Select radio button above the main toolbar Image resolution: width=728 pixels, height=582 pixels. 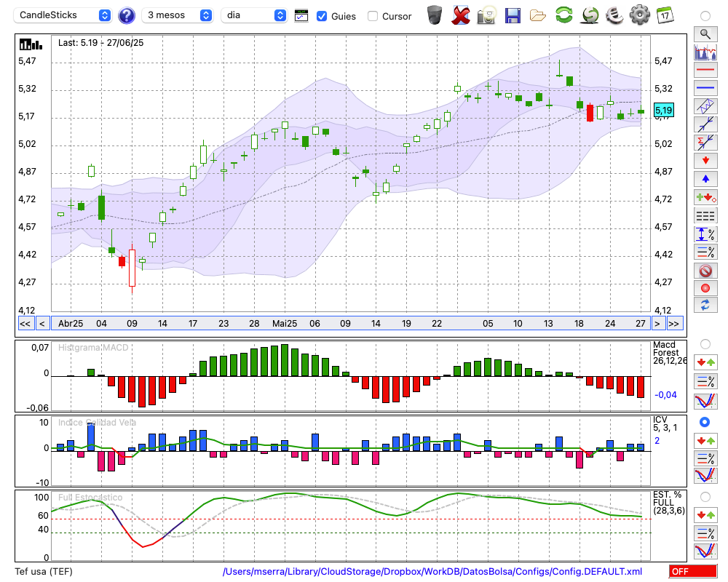[x=705, y=16]
